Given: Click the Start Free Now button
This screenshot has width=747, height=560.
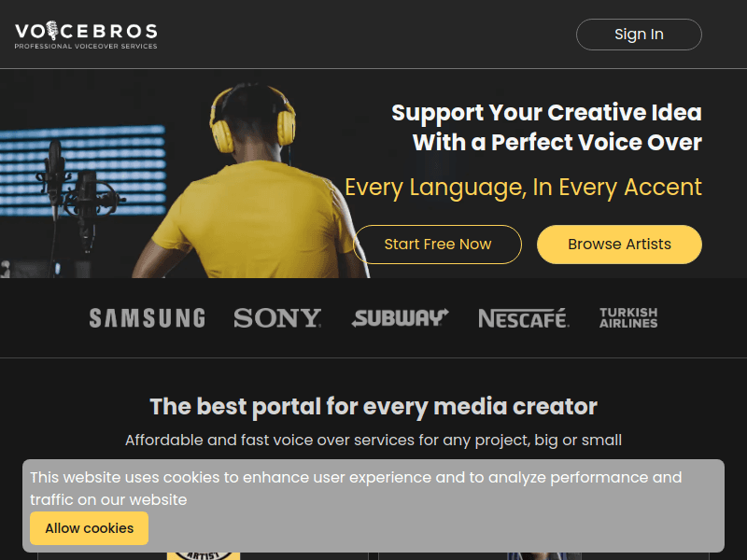Looking at the screenshot, I should [x=437, y=245].
